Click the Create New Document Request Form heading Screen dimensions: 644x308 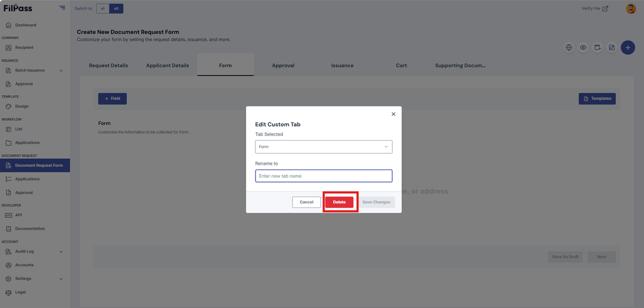pyautogui.click(x=128, y=32)
